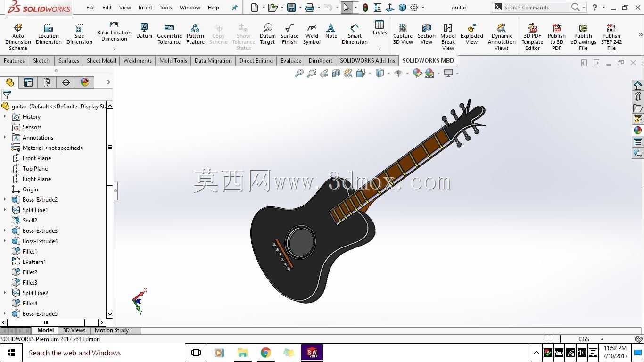
Task: Add a Datum annotation
Action: click(x=144, y=31)
